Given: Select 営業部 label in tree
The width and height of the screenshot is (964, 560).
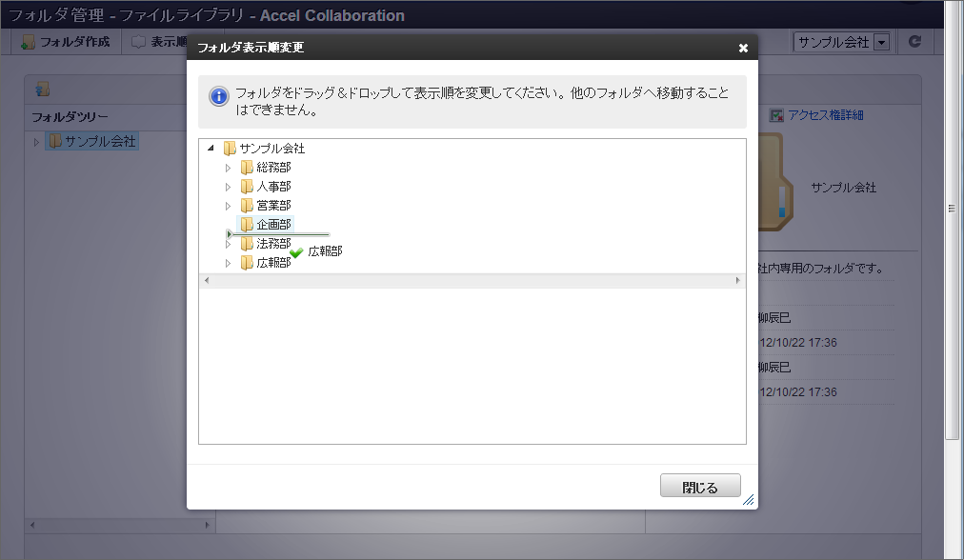Looking at the screenshot, I should coord(273,206).
